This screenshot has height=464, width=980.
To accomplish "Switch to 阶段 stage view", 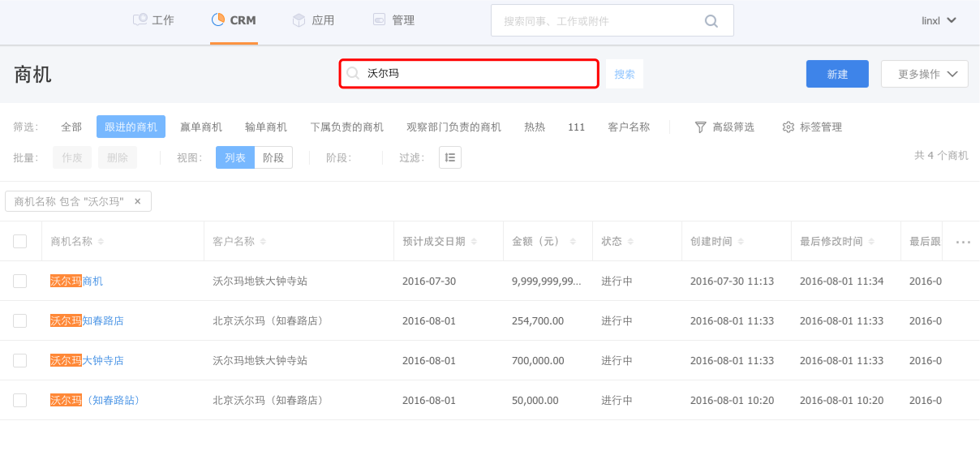I will (273, 157).
